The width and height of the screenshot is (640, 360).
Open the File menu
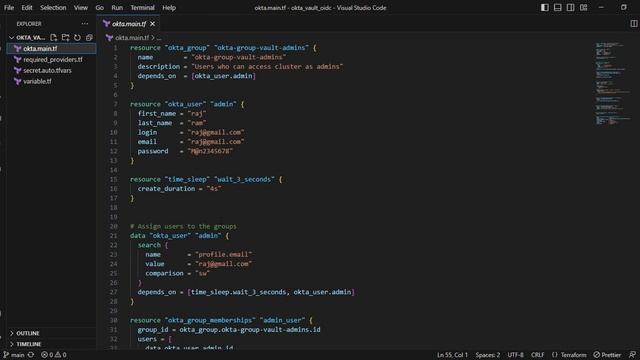pos(9,7)
